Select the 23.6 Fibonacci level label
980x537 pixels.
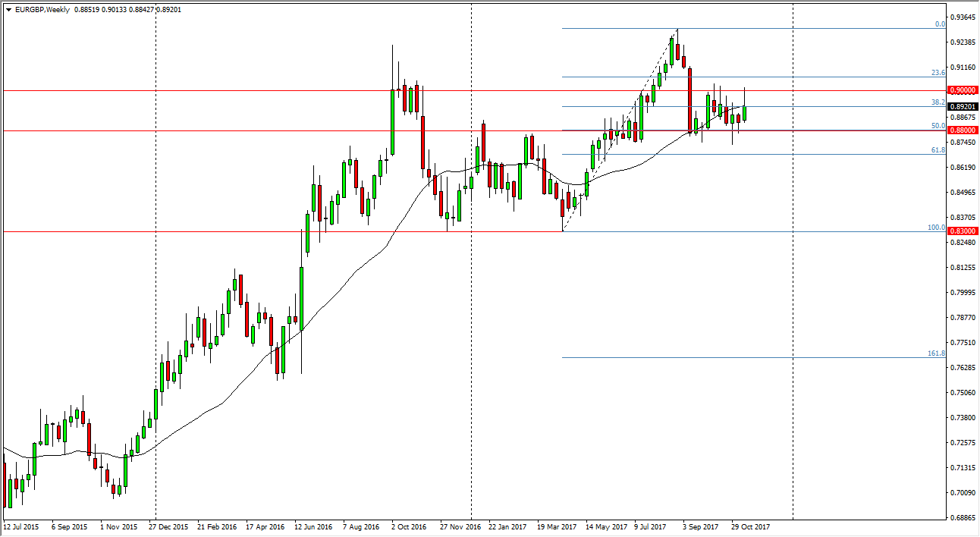click(938, 74)
